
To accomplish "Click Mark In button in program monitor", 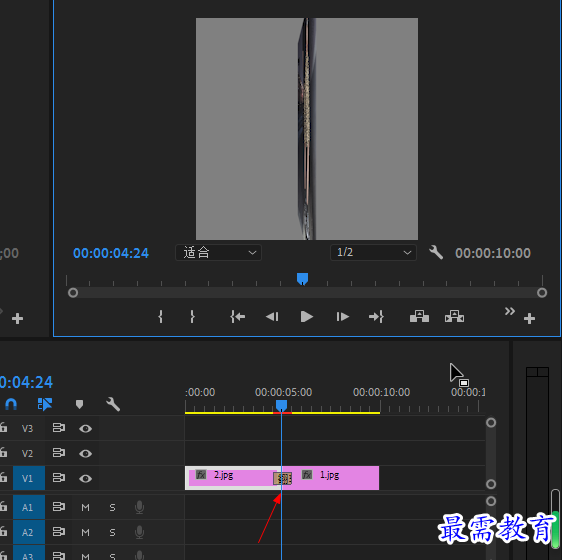I will click(161, 317).
